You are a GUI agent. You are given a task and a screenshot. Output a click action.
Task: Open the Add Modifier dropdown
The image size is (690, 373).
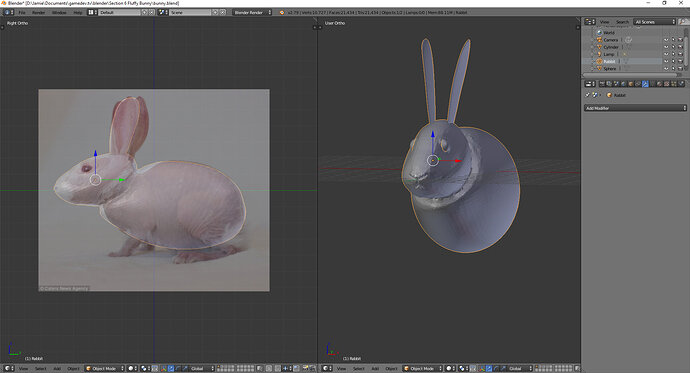tap(635, 108)
